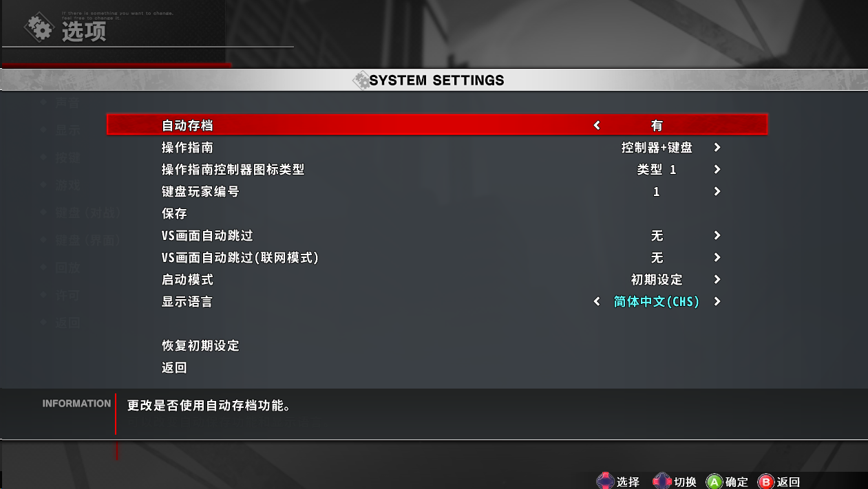Toggle VS画面自动跳过(联网模式) right arrow
Image resolution: width=868 pixels, height=489 pixels.
click(717, 257)
